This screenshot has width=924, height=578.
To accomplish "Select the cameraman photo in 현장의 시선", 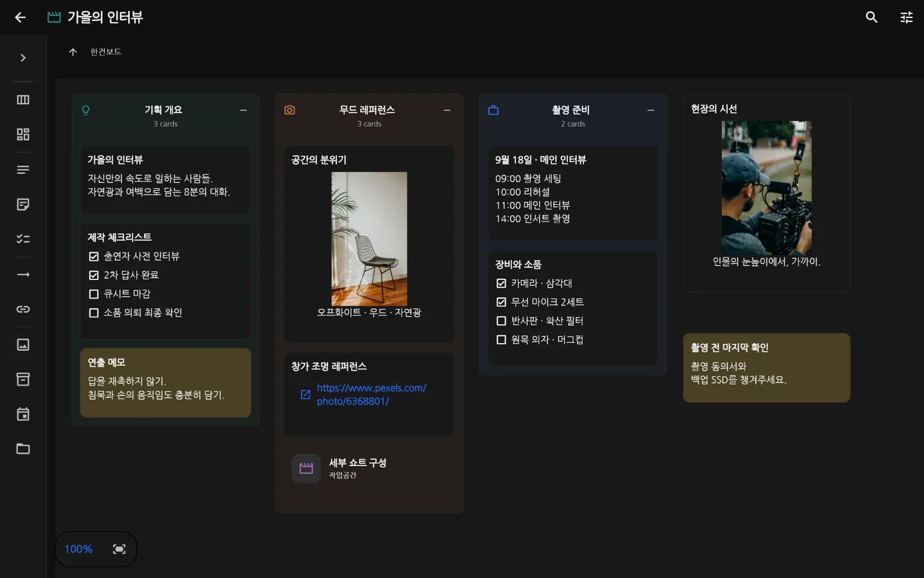I will coord(766,188).
